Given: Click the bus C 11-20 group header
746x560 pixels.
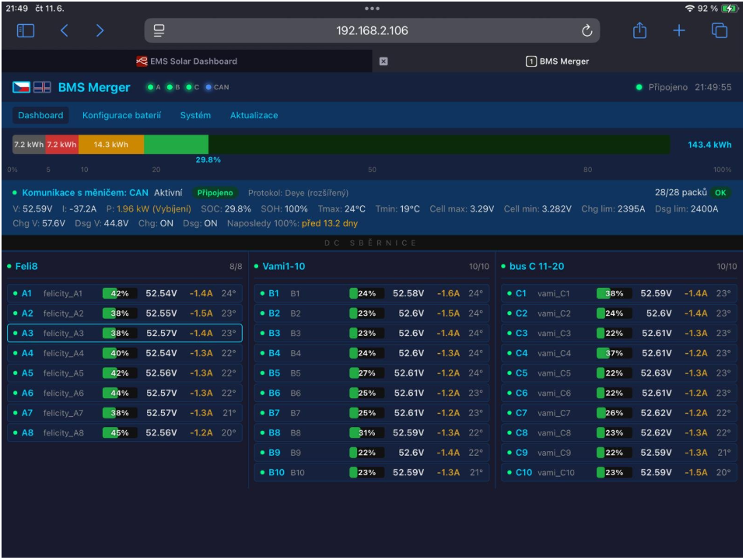Looking at the screenshot, I should coord(537,267).
